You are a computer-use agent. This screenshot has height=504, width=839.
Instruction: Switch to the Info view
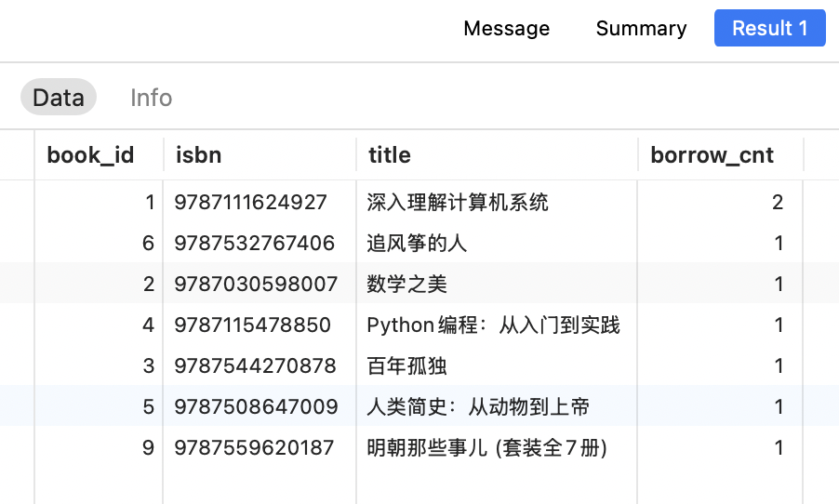click(151, 98)
